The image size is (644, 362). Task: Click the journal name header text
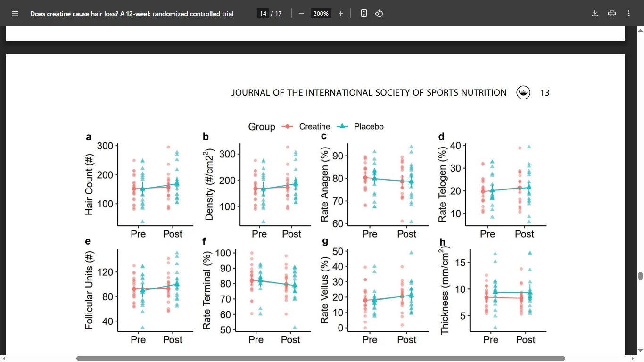tap(369, 93)
